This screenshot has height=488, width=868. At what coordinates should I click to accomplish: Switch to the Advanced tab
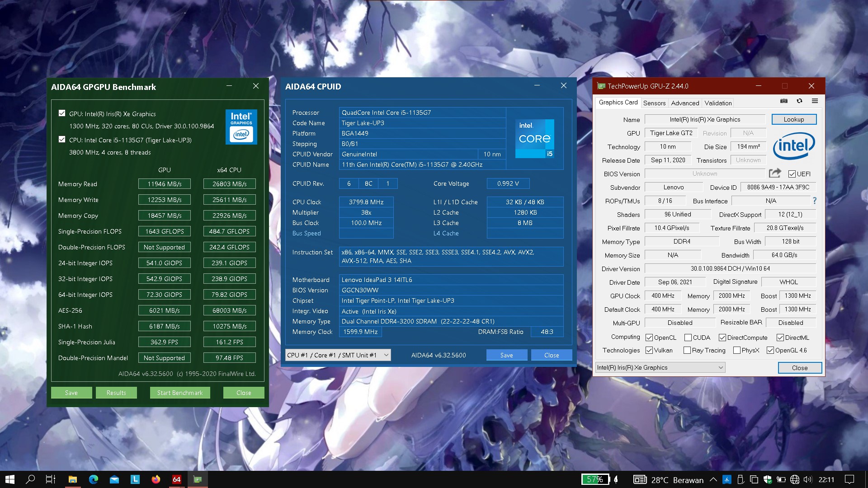685,103
